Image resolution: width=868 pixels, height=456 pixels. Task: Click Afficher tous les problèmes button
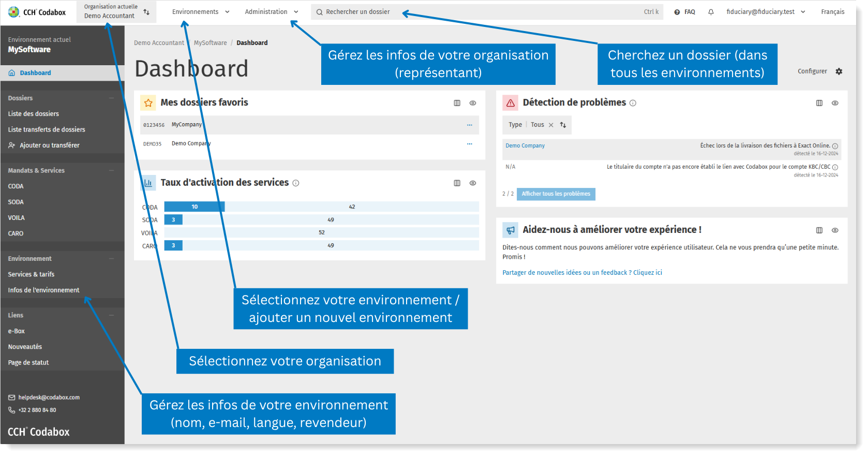point(556,194)
